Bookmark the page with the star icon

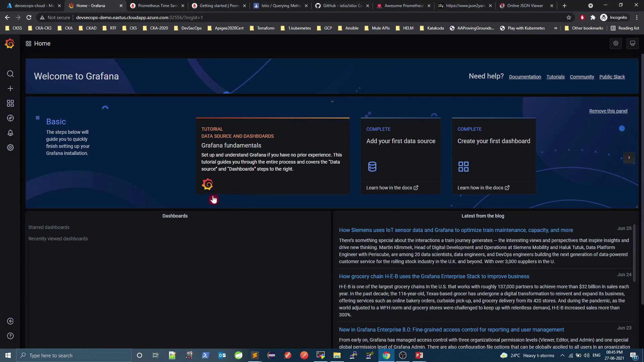coord(569,17)
